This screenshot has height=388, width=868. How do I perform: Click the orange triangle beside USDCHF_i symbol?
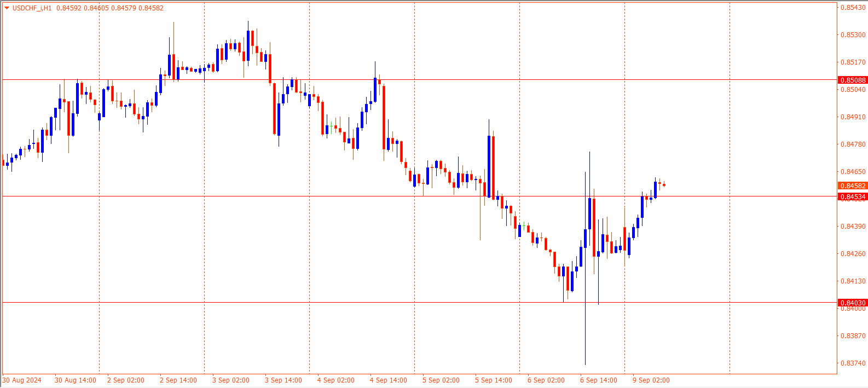(x=7, y=8)
